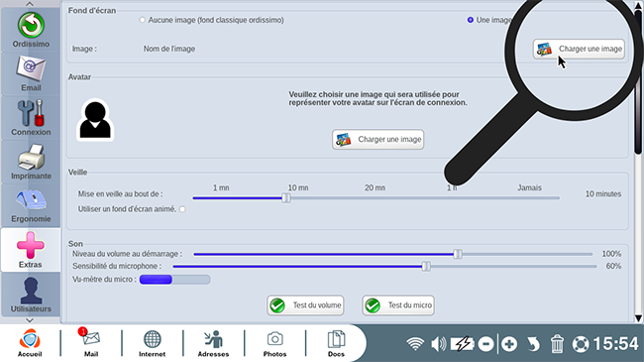
Task: Open the Utilisateurs section
Action: coord(31,295)
